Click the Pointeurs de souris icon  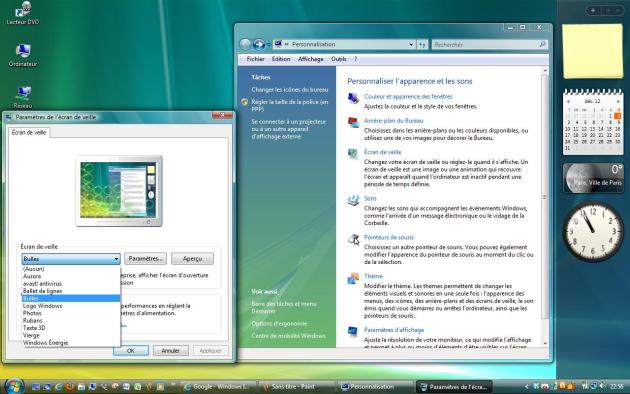(353, 239)
